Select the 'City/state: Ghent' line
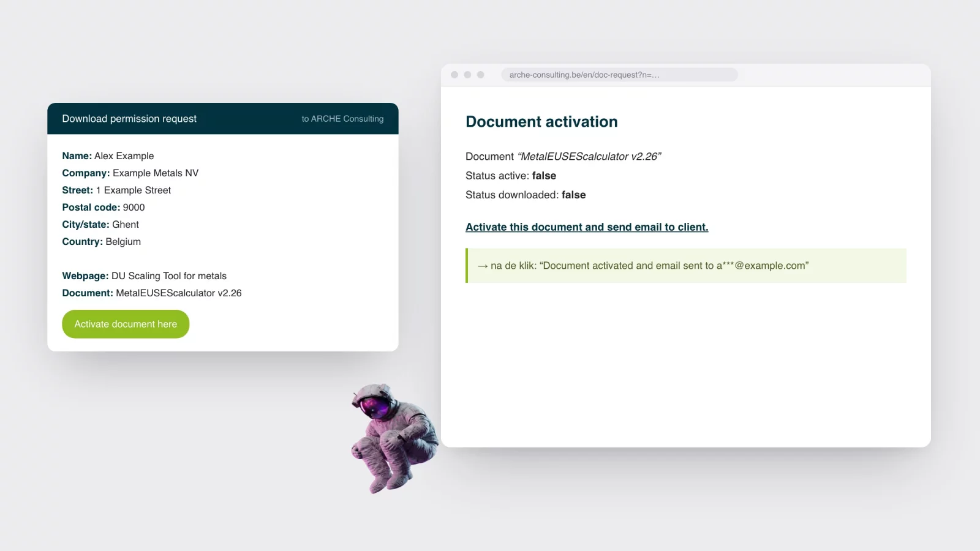Viewport: 980px width, 551px height. pyautogui.click(x=100, y=225)
